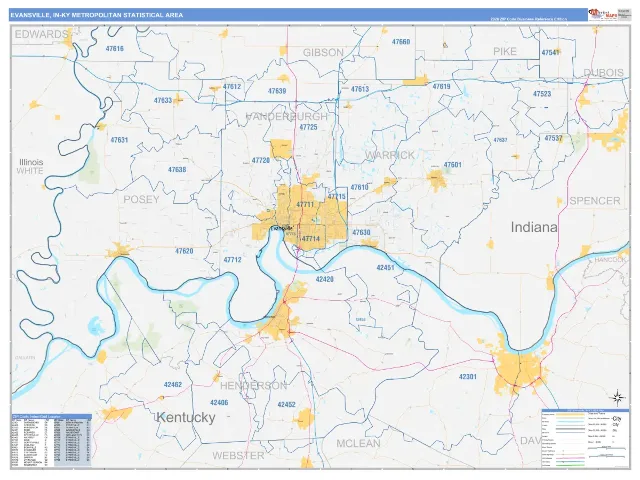Select the EDWARDS county label

click(41, 34)
